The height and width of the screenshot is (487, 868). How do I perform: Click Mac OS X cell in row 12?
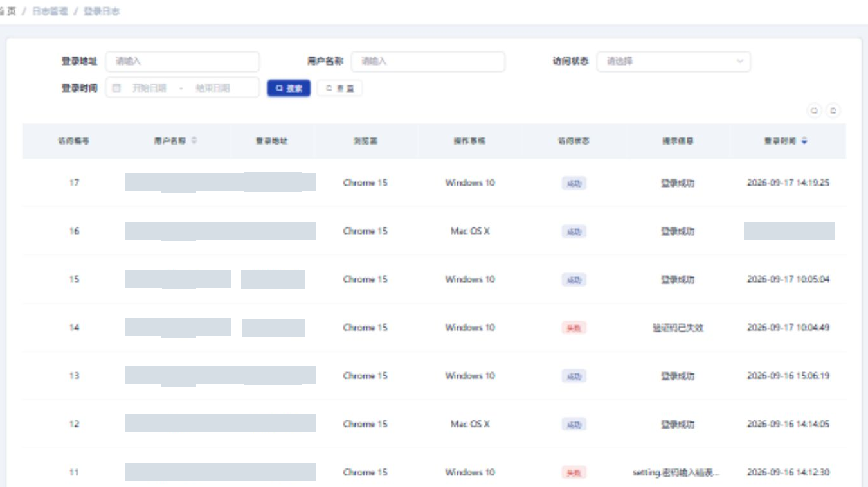coord(470,424)
